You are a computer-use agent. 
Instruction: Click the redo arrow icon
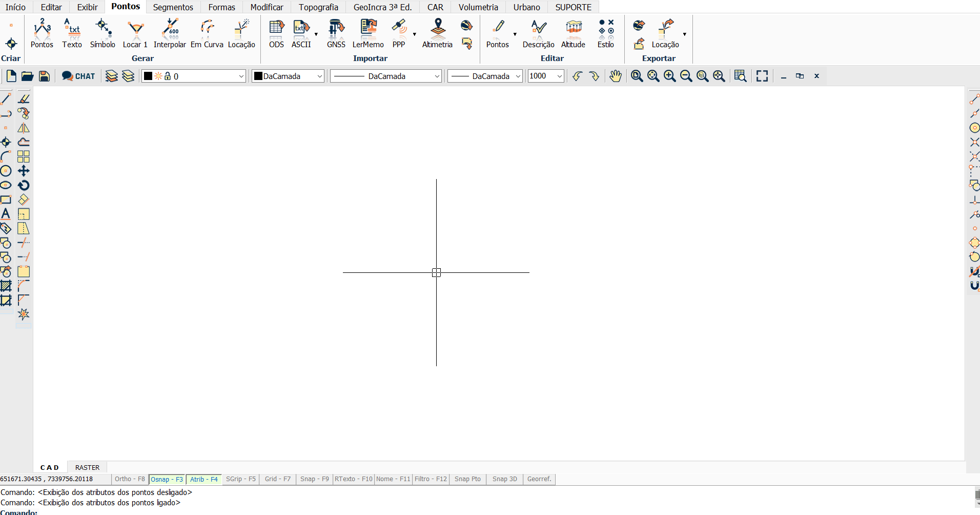[594, 76]
